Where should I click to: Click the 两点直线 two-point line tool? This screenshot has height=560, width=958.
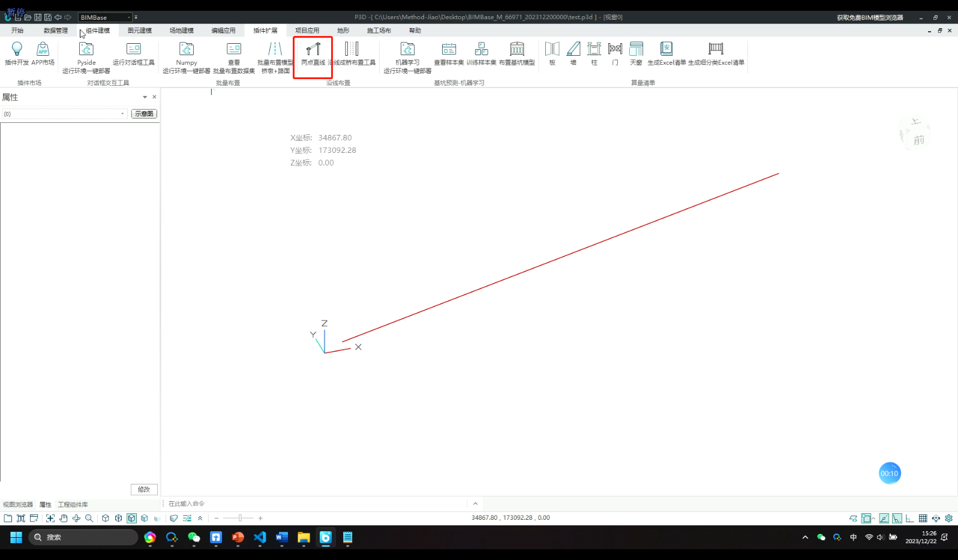[x=313, y=54]
